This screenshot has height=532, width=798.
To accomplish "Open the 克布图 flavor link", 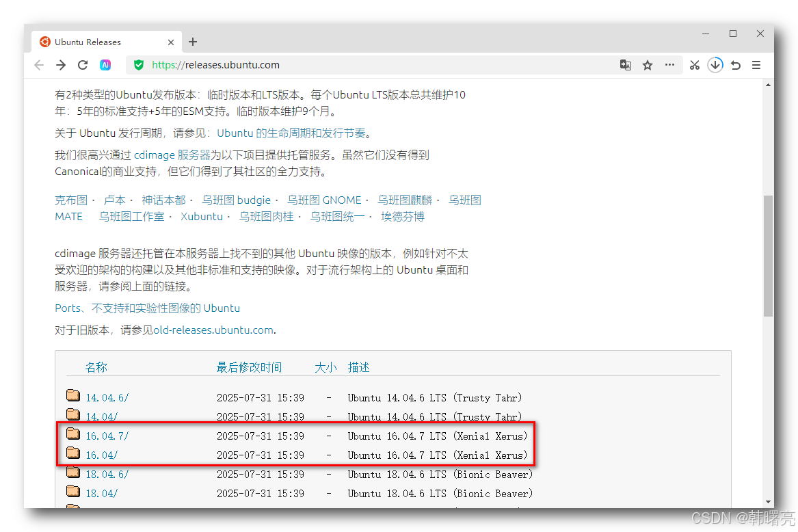I will click(x=71, y=200).
